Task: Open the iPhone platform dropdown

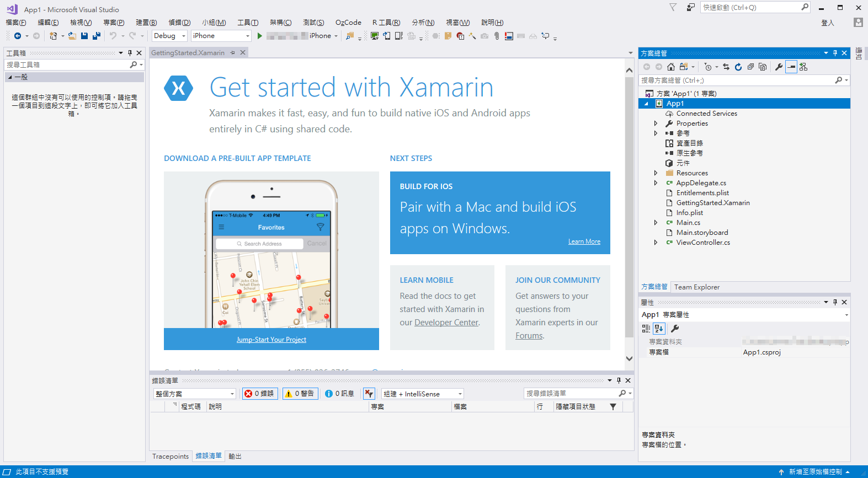Action: coord(221,36)
